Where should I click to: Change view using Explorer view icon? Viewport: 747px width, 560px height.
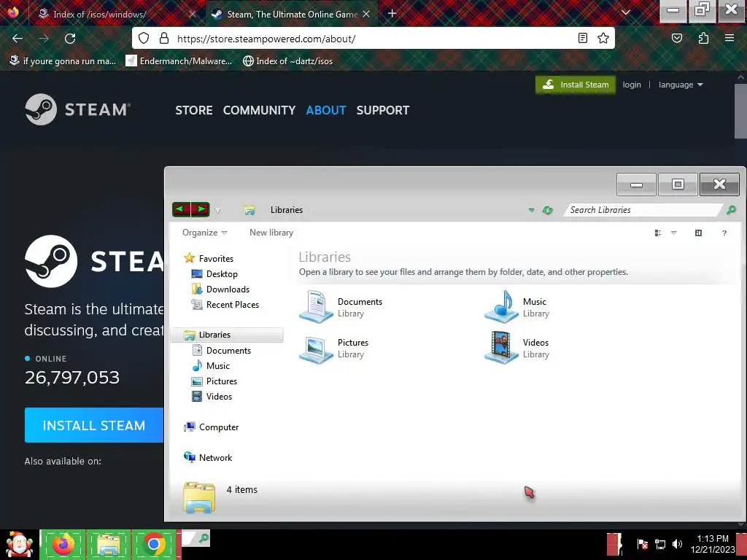658,233
